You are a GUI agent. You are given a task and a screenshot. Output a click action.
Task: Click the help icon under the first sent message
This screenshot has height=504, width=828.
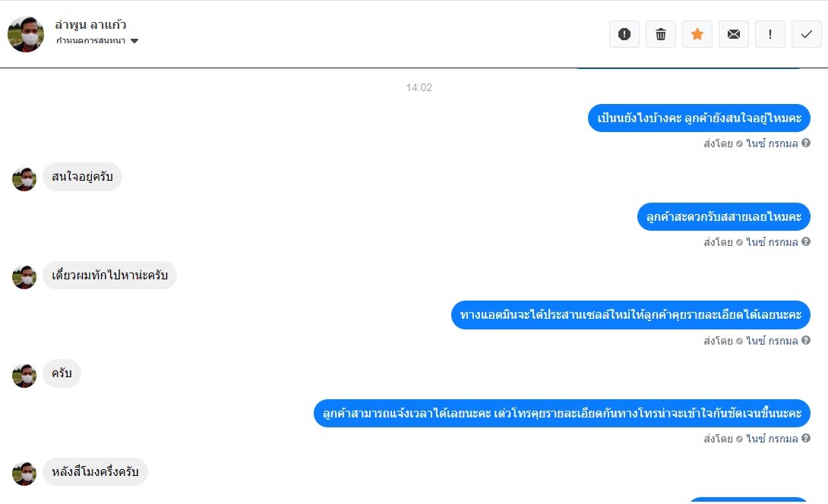click(806, 143)
